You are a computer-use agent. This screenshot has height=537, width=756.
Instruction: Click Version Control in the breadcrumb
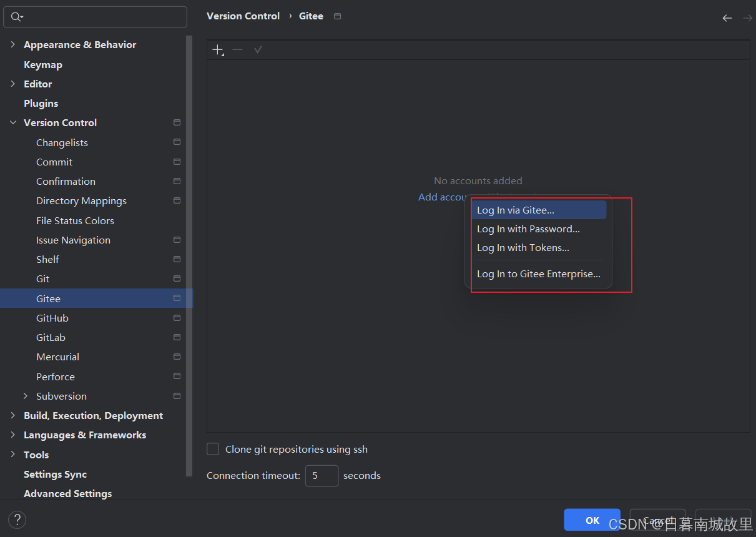(x=243, y=16)
